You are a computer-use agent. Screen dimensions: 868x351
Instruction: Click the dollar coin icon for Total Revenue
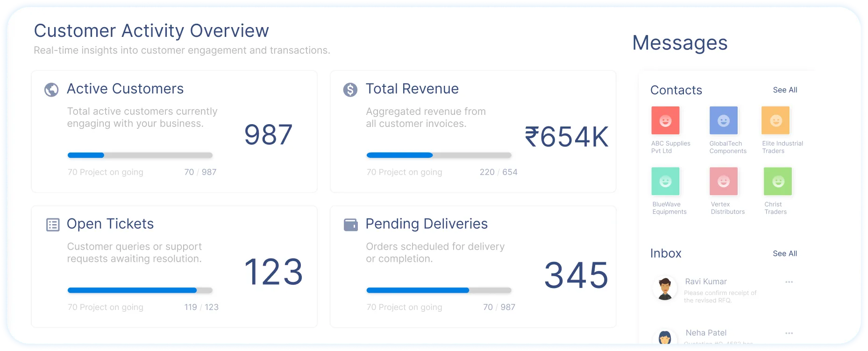click(350, 89)
